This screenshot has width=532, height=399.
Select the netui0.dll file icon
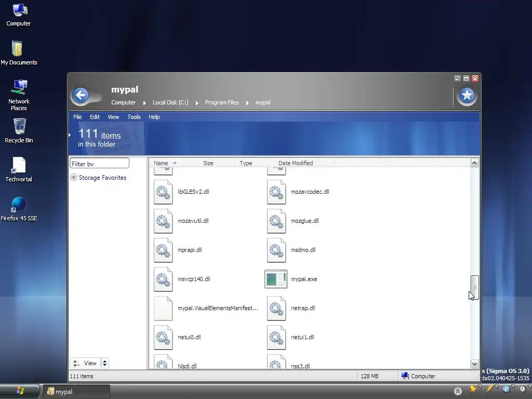(163, 338)
